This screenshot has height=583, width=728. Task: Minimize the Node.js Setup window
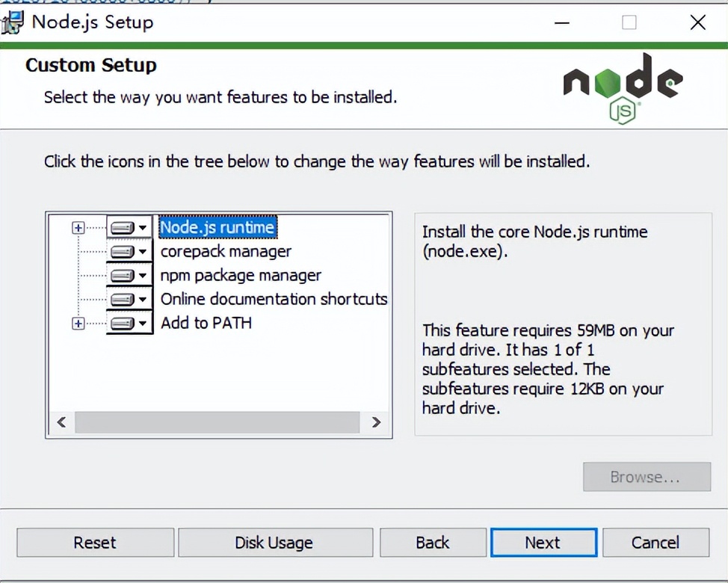click(x=562, y=22)
